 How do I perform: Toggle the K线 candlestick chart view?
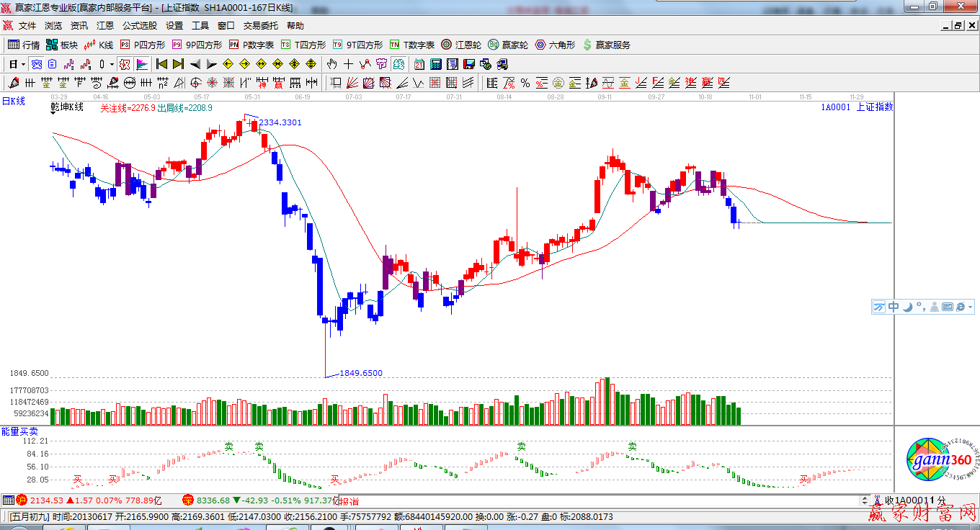pyautogui.click(x=99, y=45)
